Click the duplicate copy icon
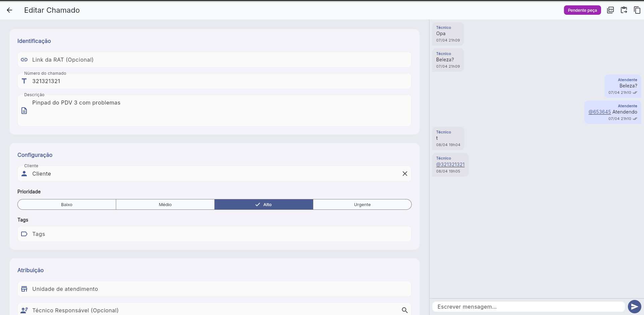Image resolution: width=644 pixels, height=315 pixels. [637, 10]
